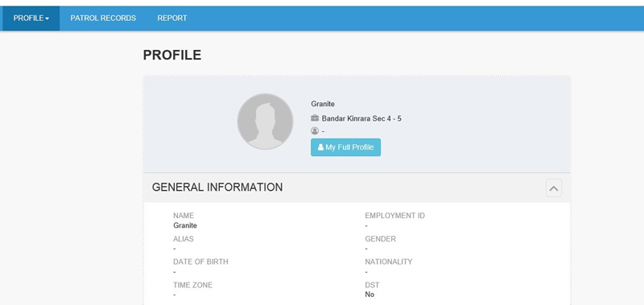Click the My Full Profile button
644x305 pixels.
click(x=345, y=147)
